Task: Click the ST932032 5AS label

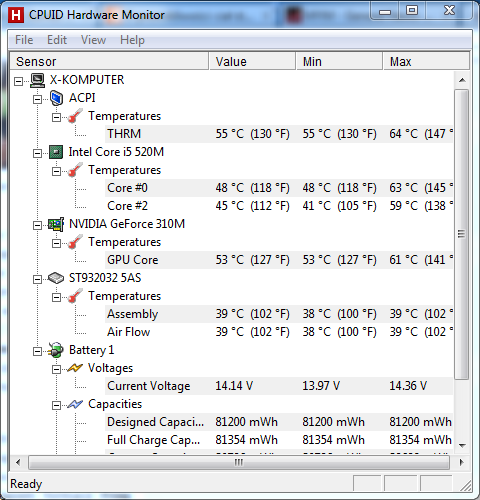Action: [105, 278]
